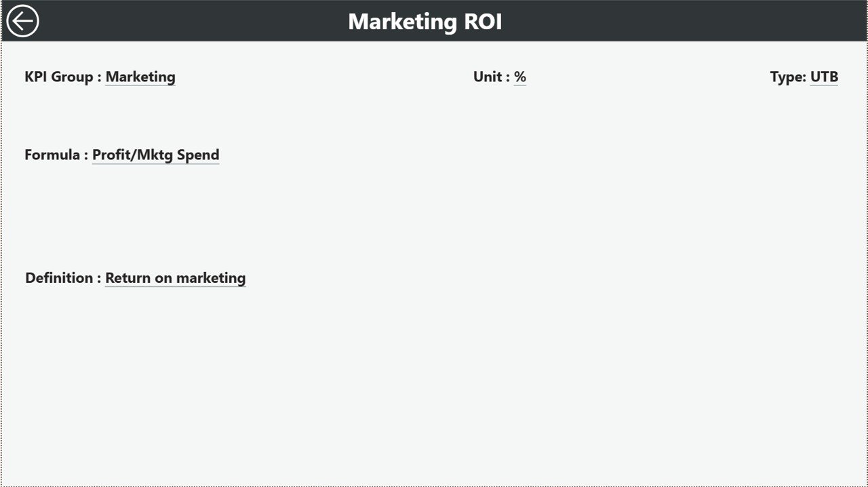868x487 pixels.
Task: Select the Unit label text
Action: 490,77
